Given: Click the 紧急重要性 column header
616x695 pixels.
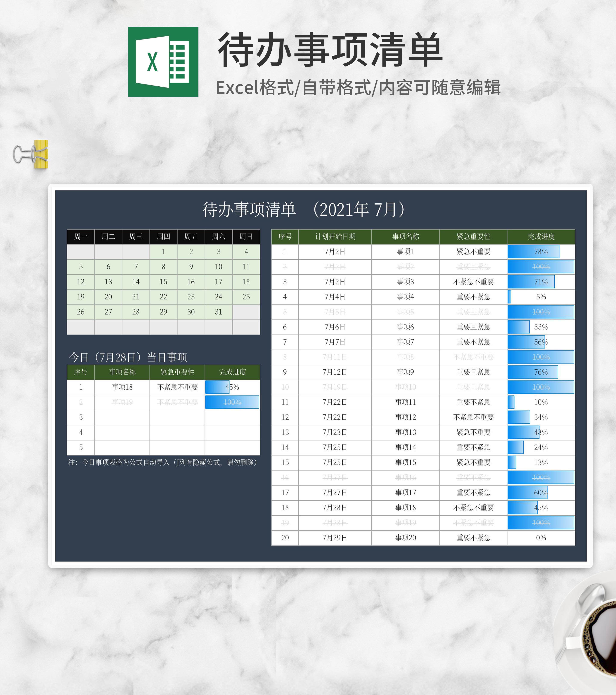Looking at the screenshot, I should tap(473, 237).
